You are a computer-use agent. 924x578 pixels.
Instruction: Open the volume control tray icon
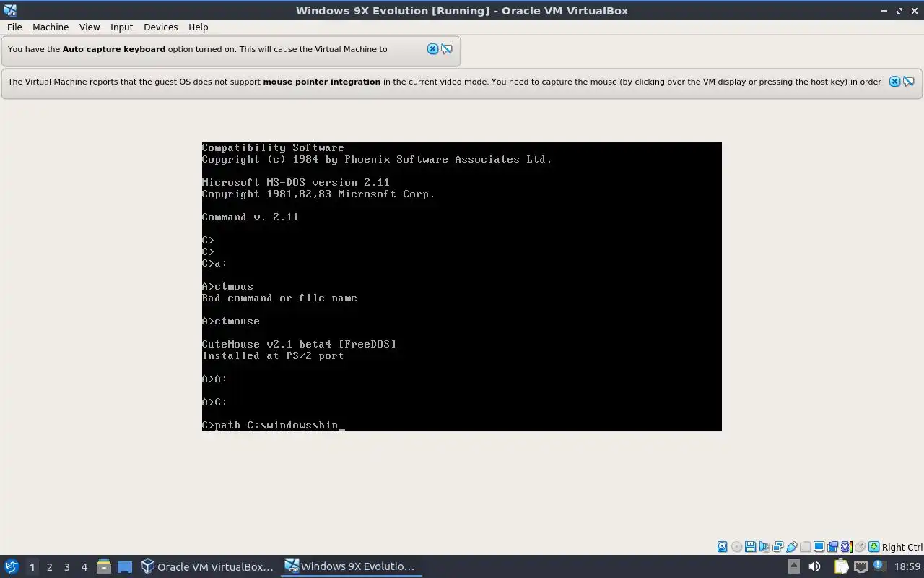tap(814, 566)
